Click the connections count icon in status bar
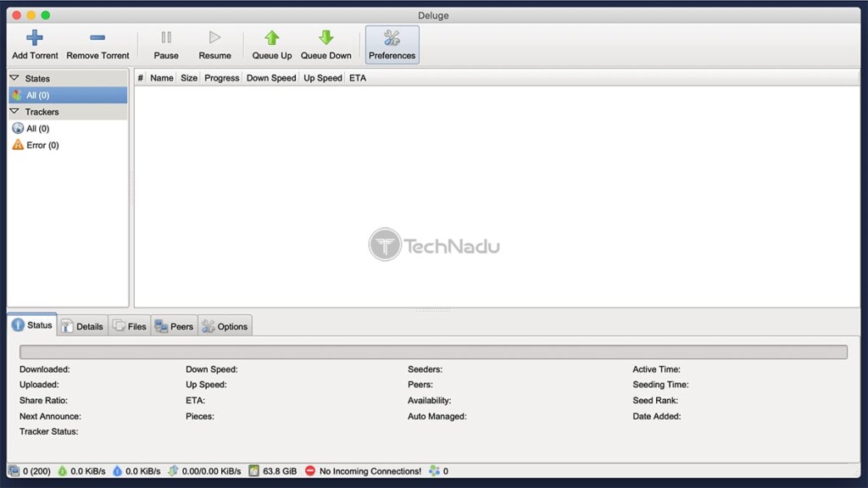This screenshot has height=488, width=868. click(x=14, y=471)
